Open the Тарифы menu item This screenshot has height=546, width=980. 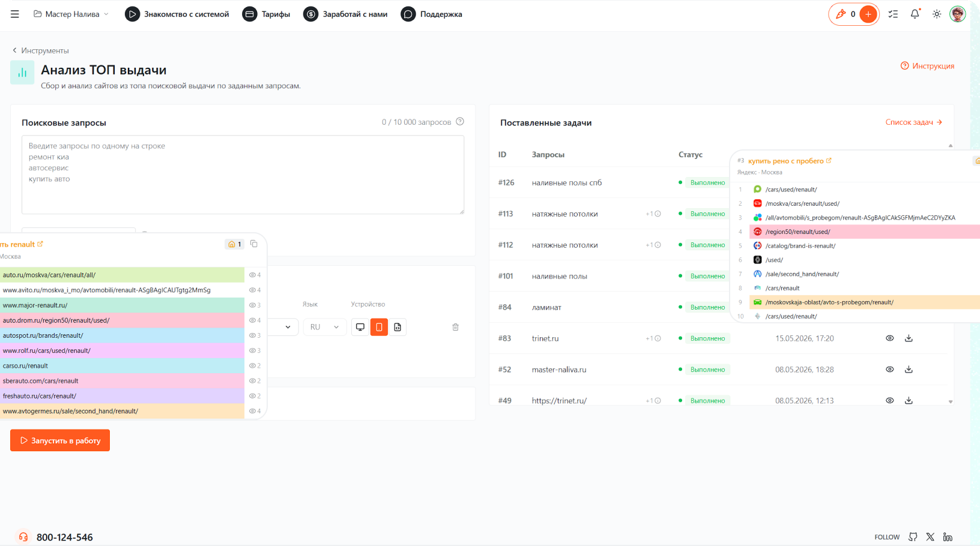click(x=266, y=14)
